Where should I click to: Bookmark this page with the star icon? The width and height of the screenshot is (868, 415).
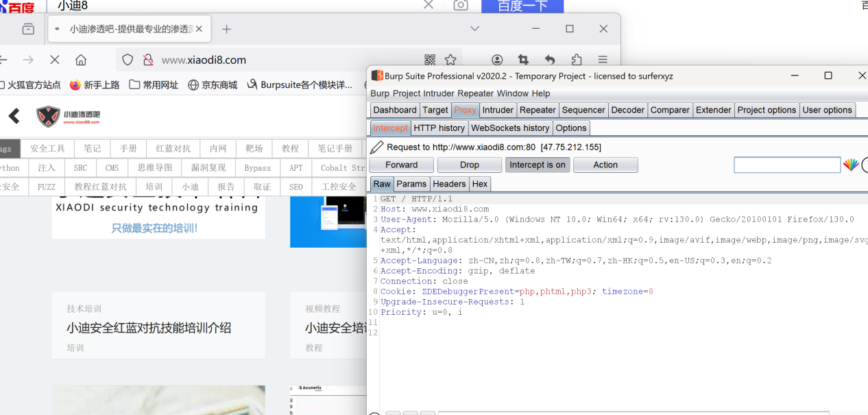(450, 60)
